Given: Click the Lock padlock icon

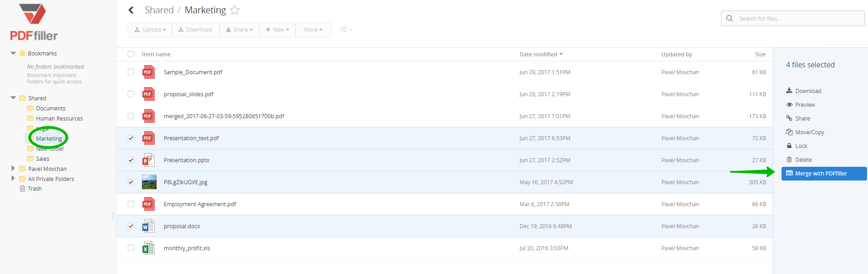Looking at the screenshot, I should [789, 146].
